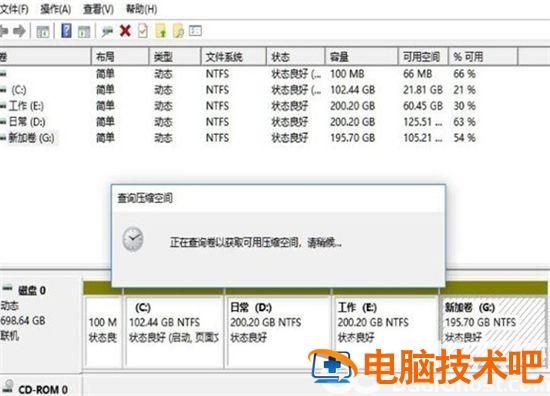
Task: Open help via blue question mark icon
Action: 66,31
